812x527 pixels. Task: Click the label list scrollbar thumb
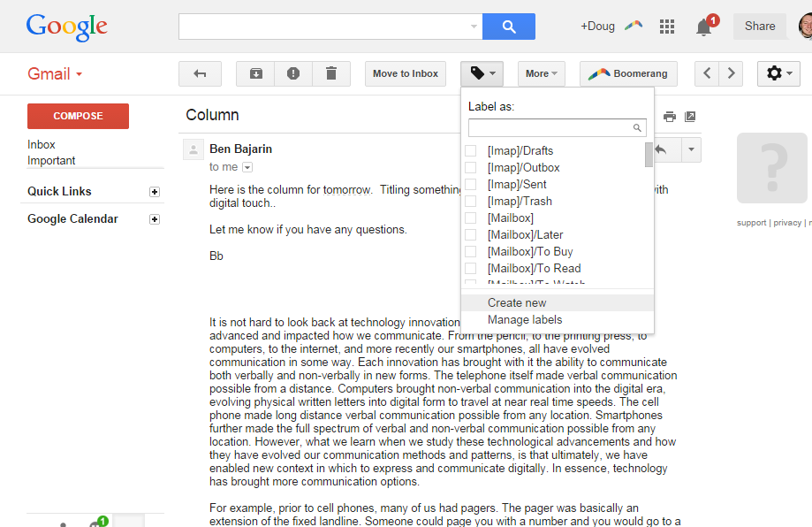click(x=649, y=155)
